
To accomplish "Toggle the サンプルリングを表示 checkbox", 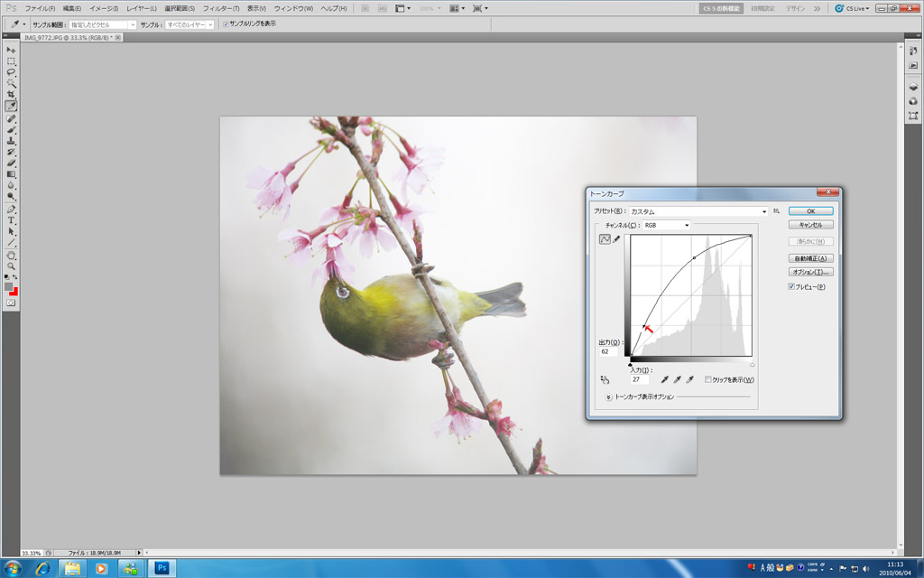I will pyautogui.click(x=226, y=24).
